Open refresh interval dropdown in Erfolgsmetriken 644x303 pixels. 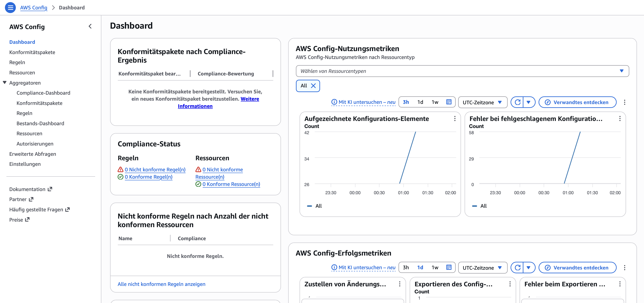pos(529,268)
